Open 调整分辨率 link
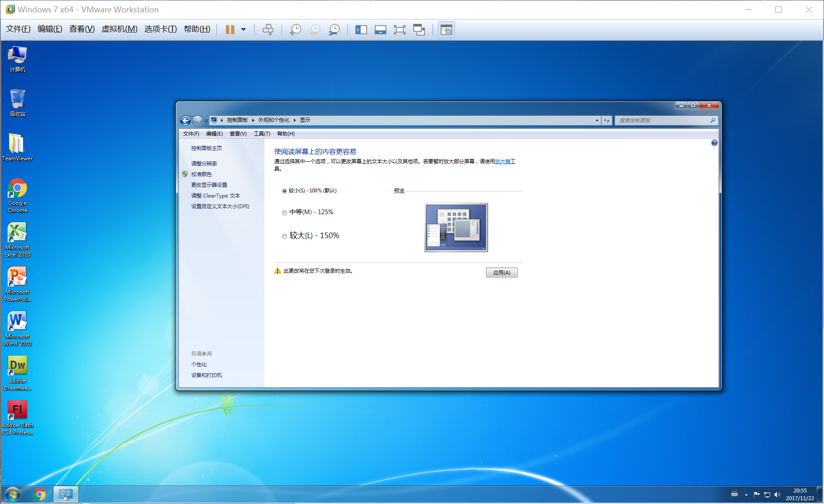Viewport: 824px width, 504px height. coord(204,163)
